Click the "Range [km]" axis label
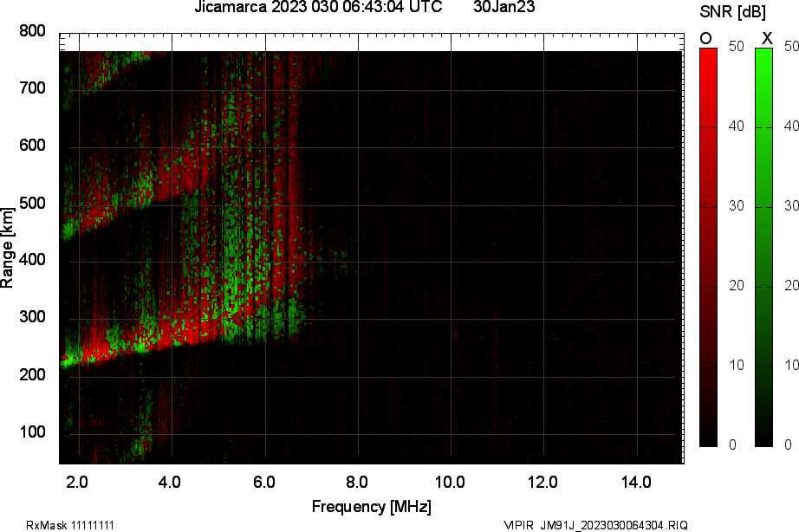The image size is (799, 532). tap(8, 250)
